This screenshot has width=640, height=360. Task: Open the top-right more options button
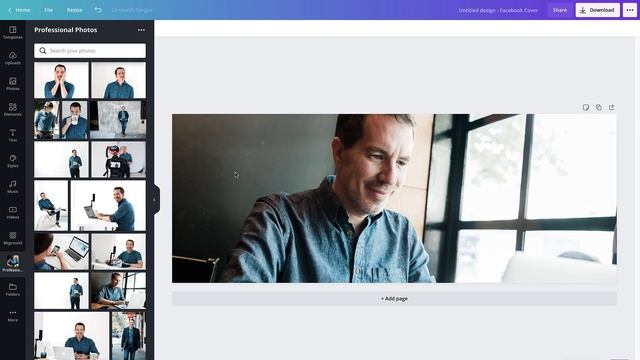[630, 10]
